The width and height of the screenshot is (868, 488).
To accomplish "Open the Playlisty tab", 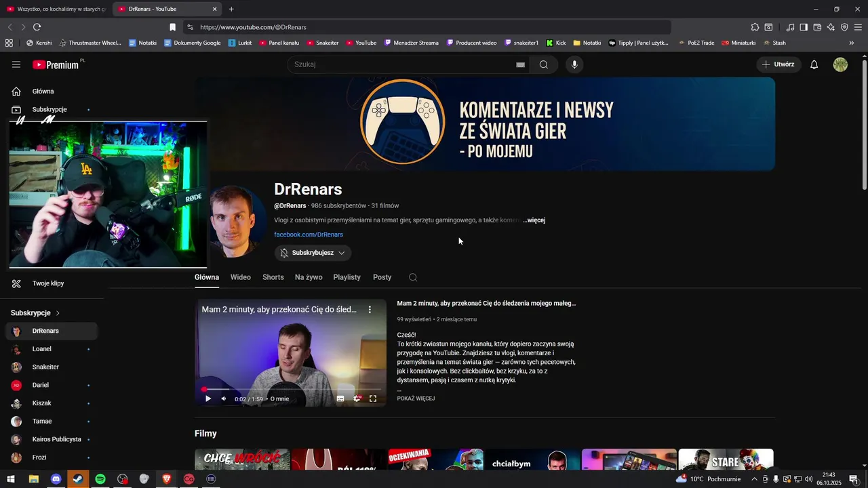I will click(347, 277).
